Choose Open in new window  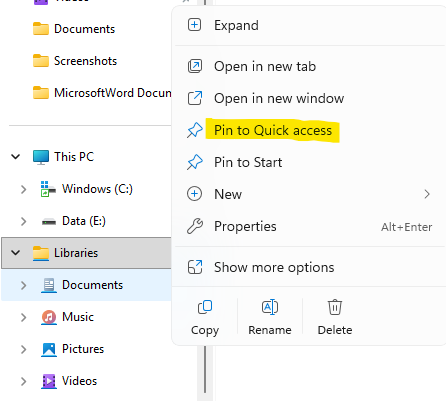tap(309, 98)
